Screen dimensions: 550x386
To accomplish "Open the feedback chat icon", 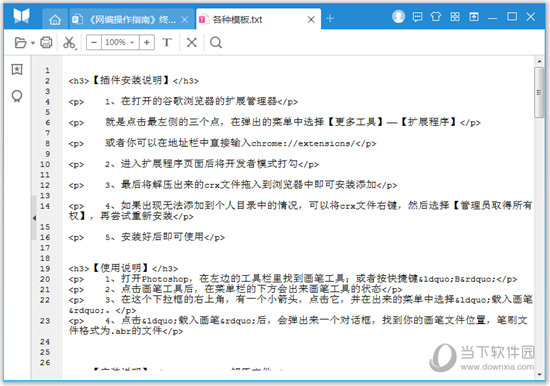I will coord(417,16).
